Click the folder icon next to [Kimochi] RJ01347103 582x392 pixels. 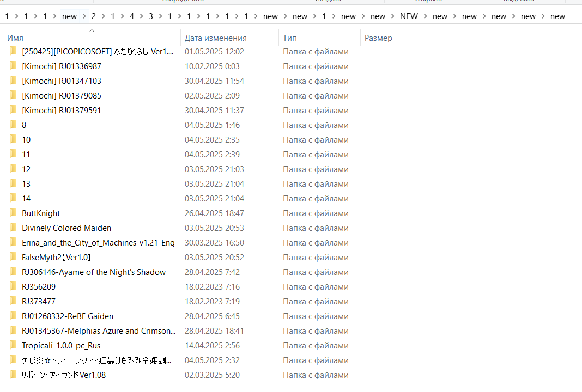coord(13,81)
